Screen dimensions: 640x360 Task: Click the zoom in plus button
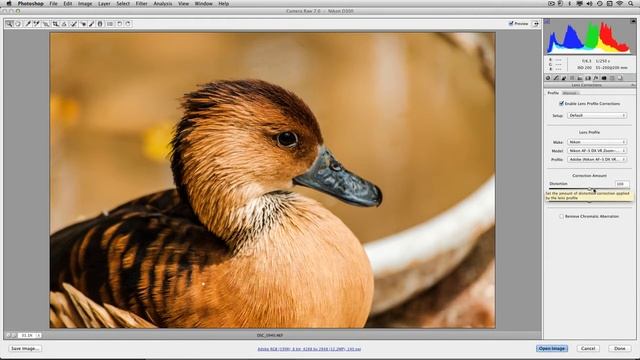click(14, 335)
